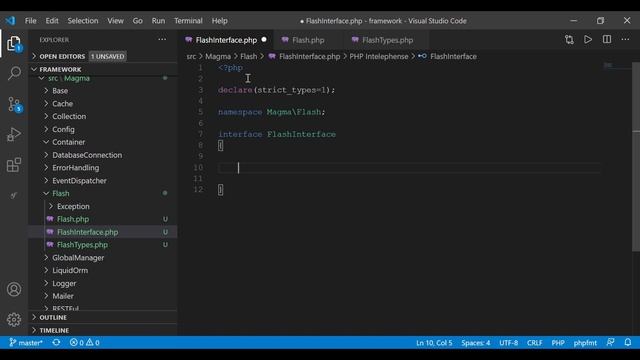Expand the Outline section
640x360 pixels.
coord(102,317)
